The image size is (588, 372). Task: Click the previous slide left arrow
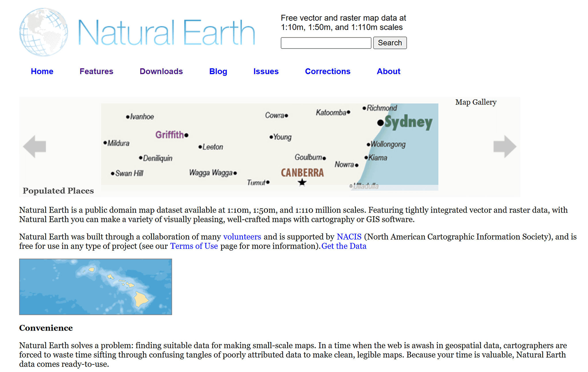34,146
